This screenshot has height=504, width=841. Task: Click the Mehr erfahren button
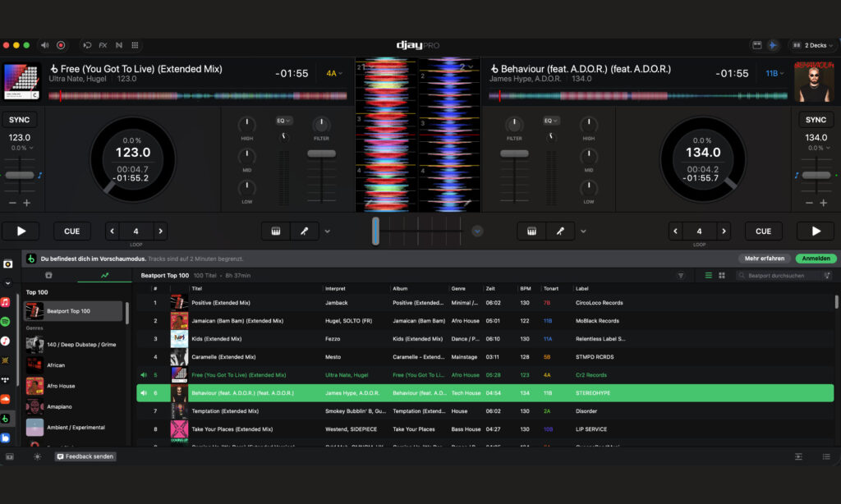(764, 259)
